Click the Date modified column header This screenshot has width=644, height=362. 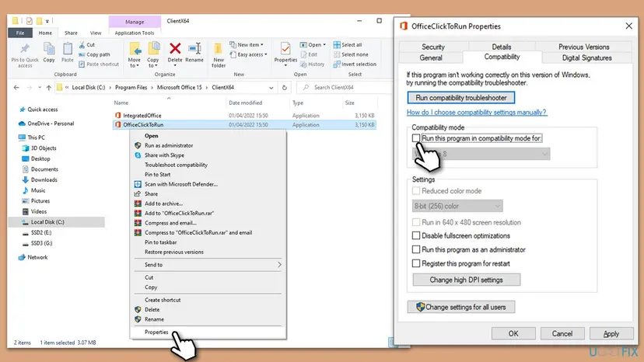[x=246, y=103]
